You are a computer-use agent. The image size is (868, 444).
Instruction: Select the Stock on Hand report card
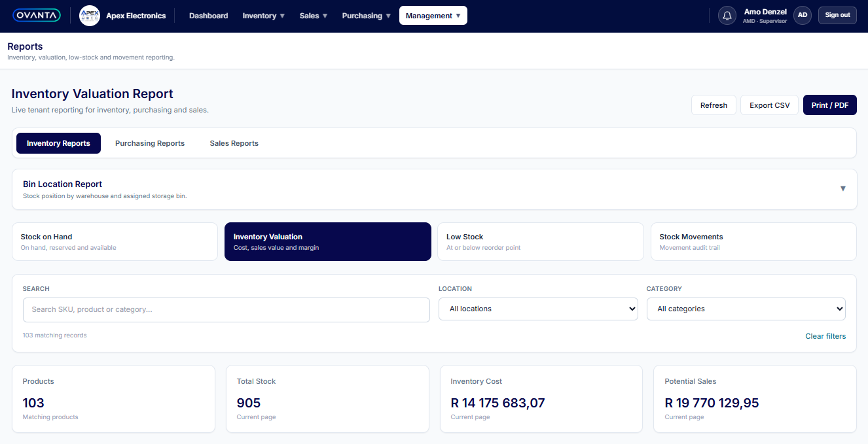point(115,242)
